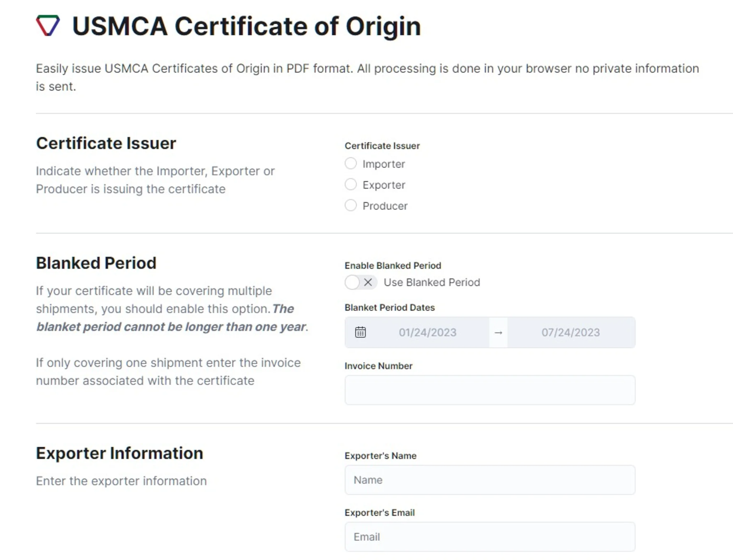Click the Importer label text
The width and height of the screenshot is (733, 560).
coord(383,164)
